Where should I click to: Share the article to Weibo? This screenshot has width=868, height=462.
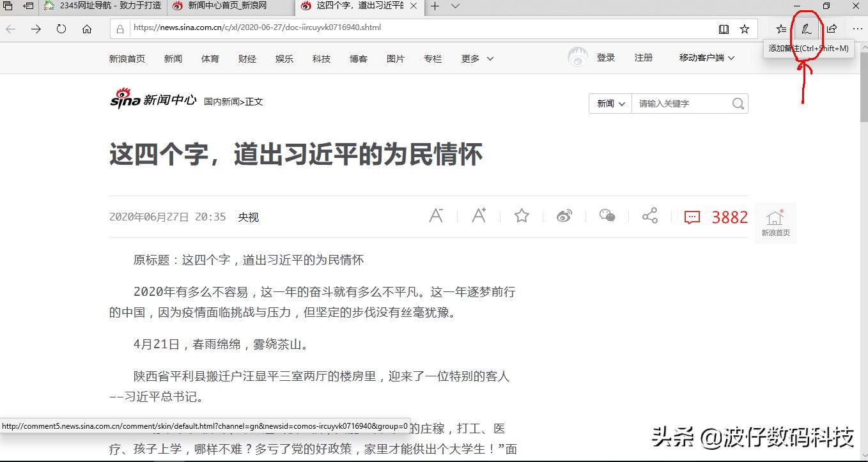(564, 216)
